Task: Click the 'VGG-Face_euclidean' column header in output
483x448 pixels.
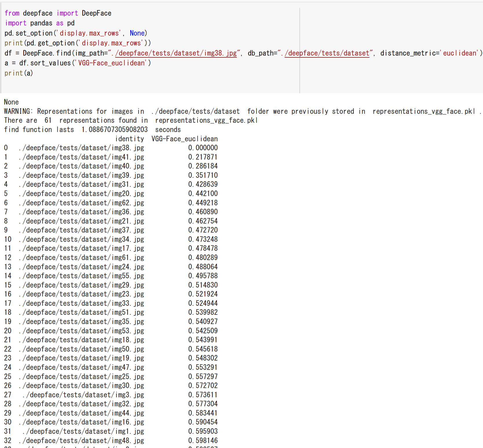Action: click(185, 139)
